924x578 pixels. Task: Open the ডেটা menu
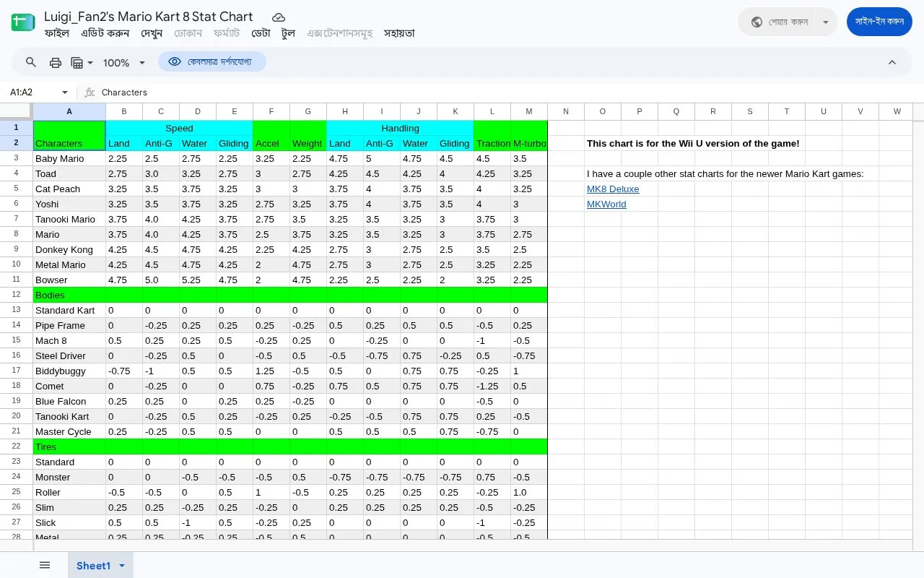pos(261,33)
